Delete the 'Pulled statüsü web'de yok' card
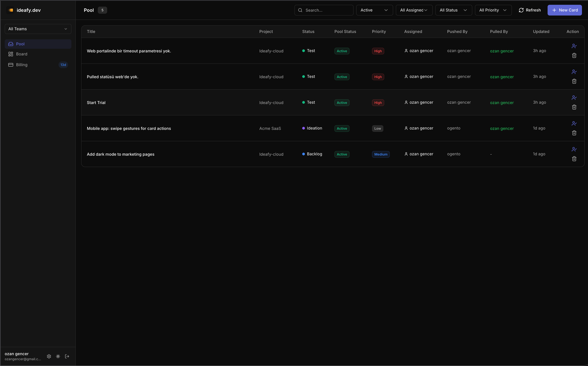Viewport: 588px width, 366px height. click(x=574, y=81)
